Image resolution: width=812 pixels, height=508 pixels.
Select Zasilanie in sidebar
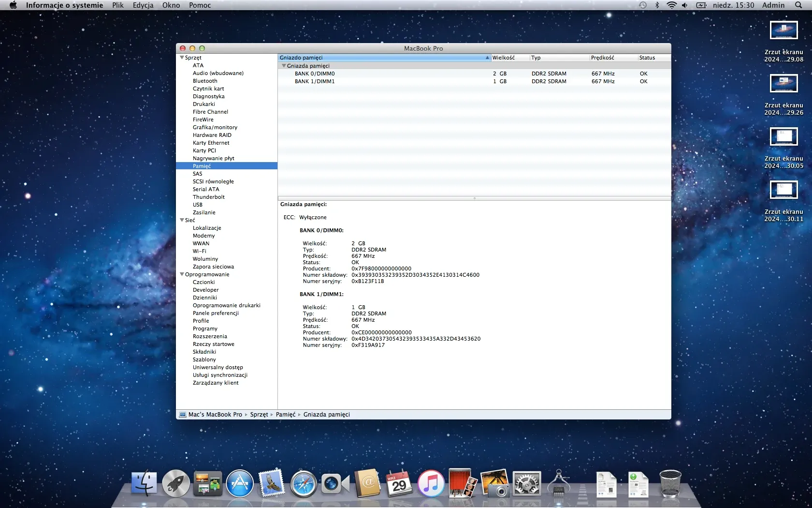(x=204, y=212)
